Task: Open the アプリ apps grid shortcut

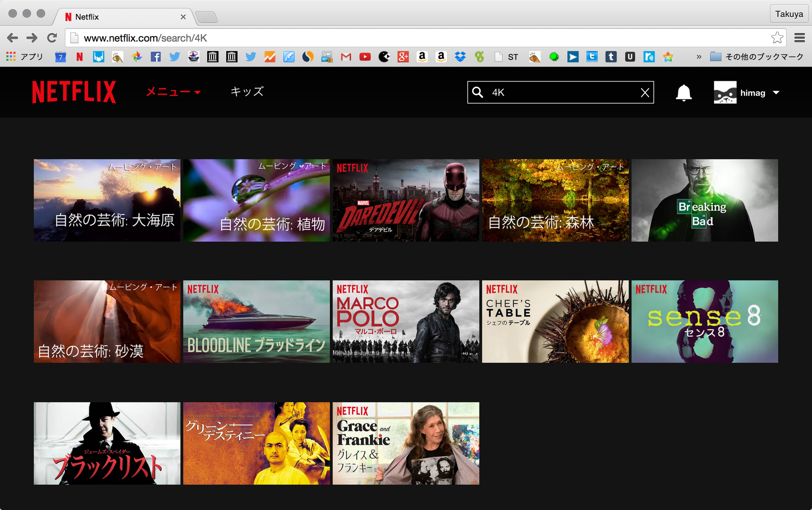Action: [x=25, y=57]
